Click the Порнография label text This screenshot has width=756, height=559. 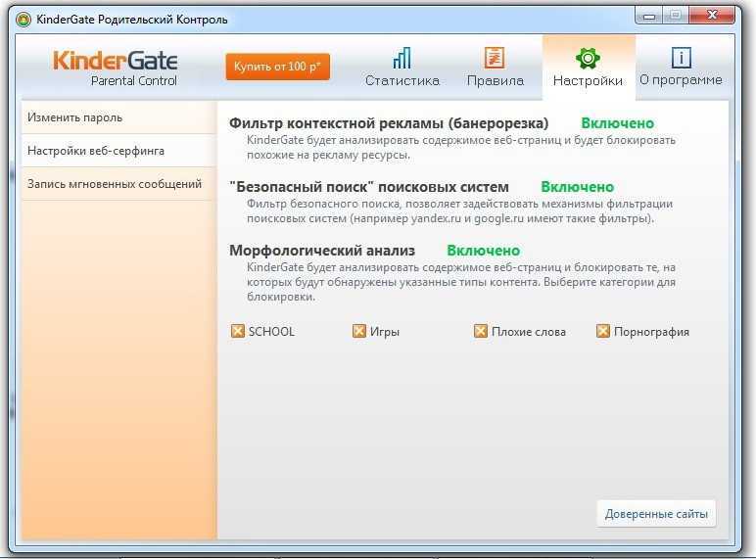point(651,332)
